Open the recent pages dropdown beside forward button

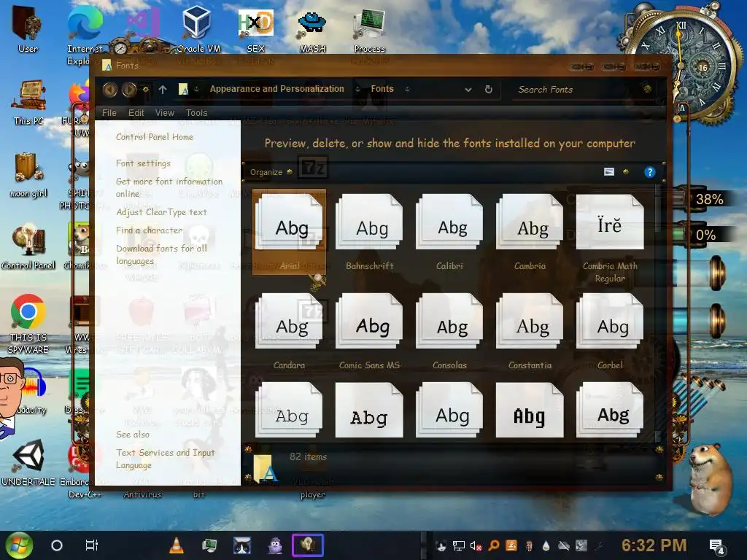tap(146, 89)
